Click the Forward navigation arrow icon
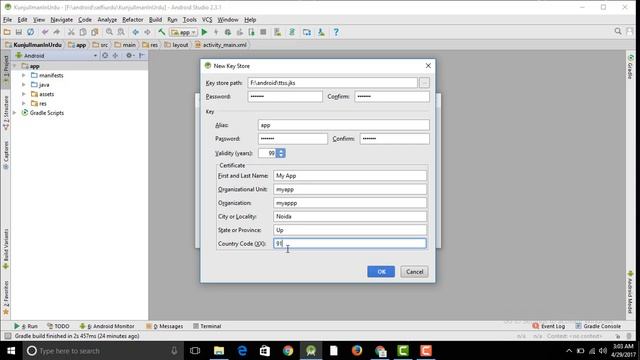The height and width of the screenshot is (360, 640). [147, 32]
